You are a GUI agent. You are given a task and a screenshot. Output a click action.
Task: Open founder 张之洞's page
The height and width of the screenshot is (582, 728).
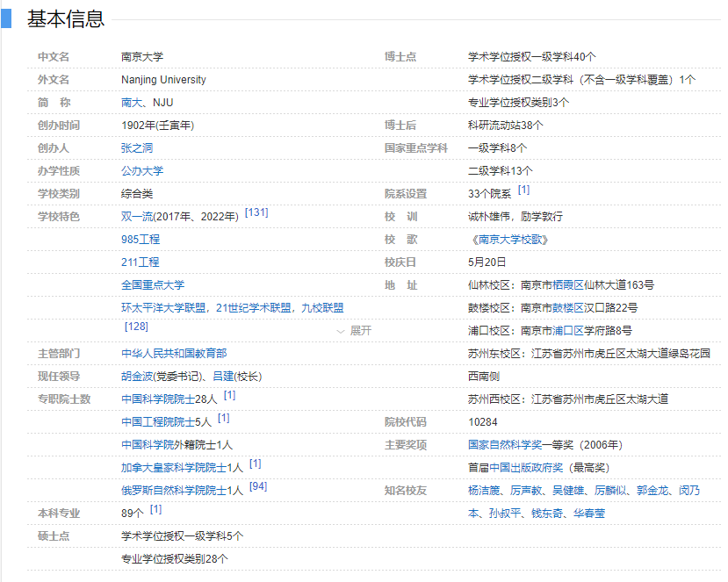tap(136, 147)
